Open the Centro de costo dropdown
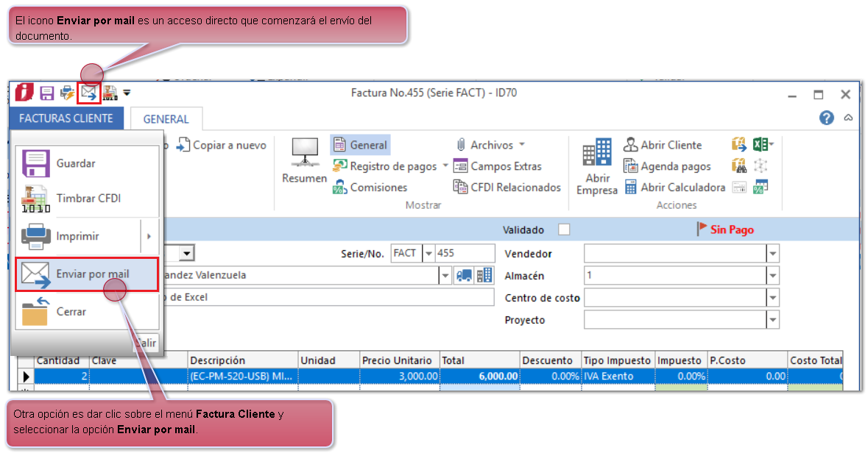 pyautogui.click(x=773, y=297)
